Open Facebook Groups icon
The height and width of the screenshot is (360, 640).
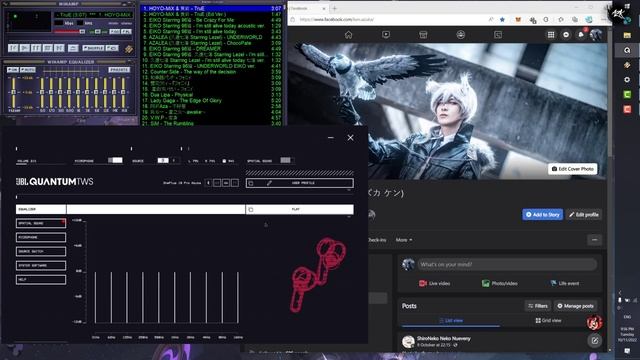[x=460, y=35]
